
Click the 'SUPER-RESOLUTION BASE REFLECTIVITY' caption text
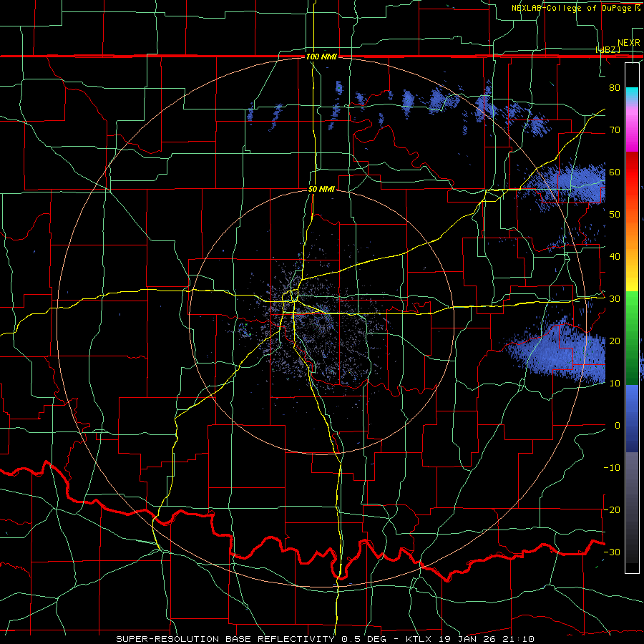coord(225,639)
